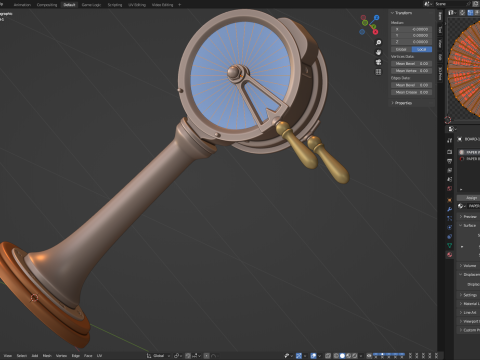Open the View Layer properties icon
Image resolution: width=480 pixels, height=360 pixels.
[x=450, y=170]
